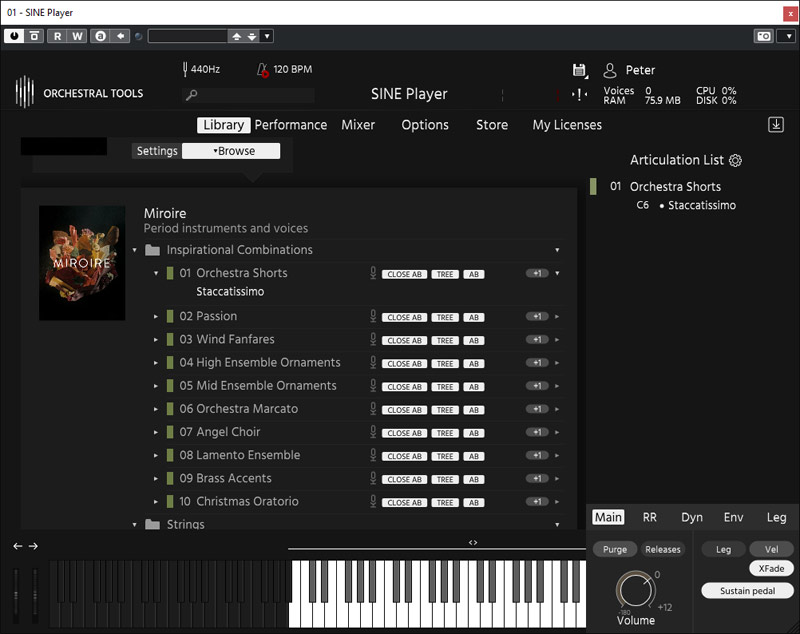Open Articulation List settings gear
Viewport: 800px width, 634px height.
coord(736,160)
